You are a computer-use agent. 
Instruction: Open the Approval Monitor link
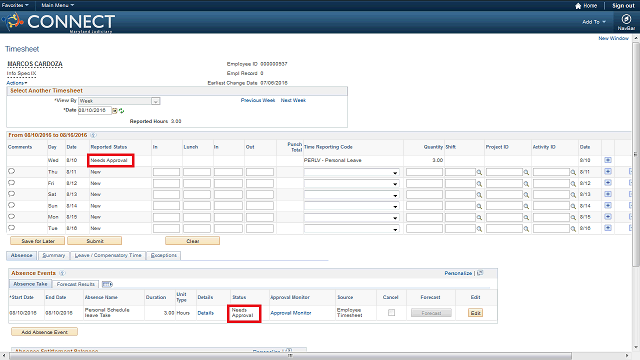pos(291,313)
